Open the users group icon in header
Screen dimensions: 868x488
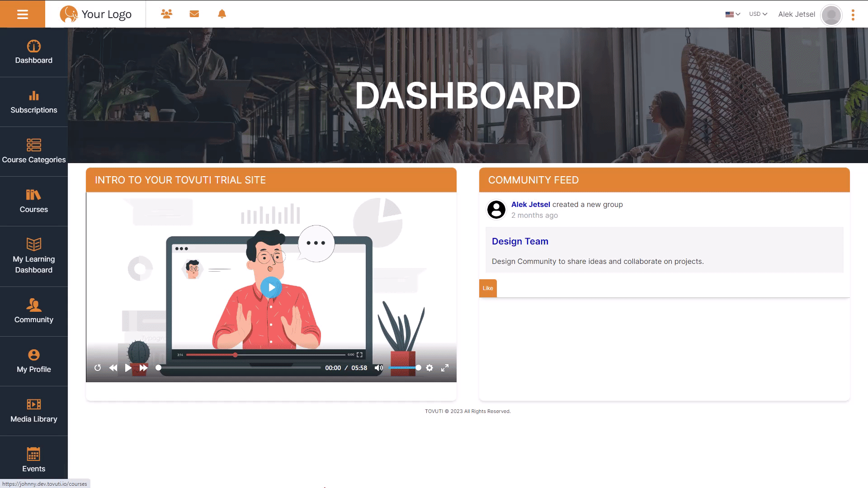pyautogui.click(x=166, y=14)
